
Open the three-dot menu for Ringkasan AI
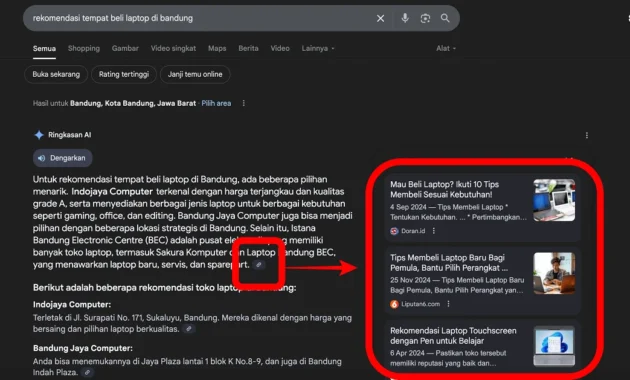(x=587, y=135)
